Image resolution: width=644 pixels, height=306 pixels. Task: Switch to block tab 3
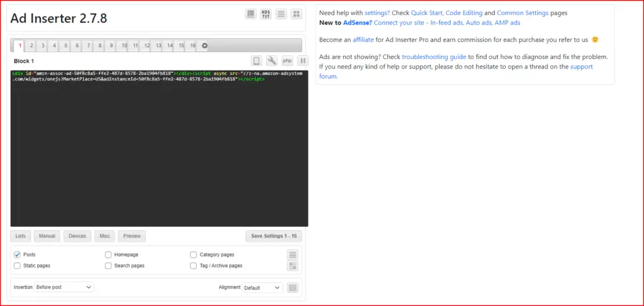pyautogui.click(x=43, y=46)
